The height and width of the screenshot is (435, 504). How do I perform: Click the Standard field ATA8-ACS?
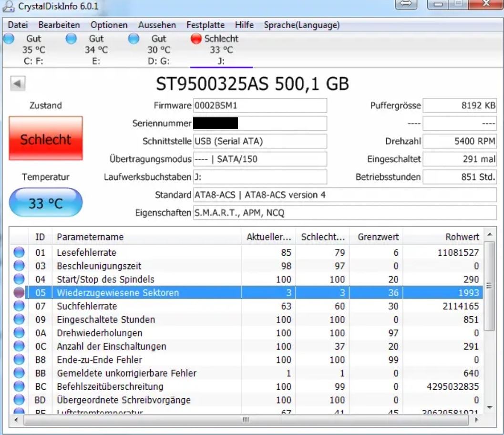click(345, 195)
